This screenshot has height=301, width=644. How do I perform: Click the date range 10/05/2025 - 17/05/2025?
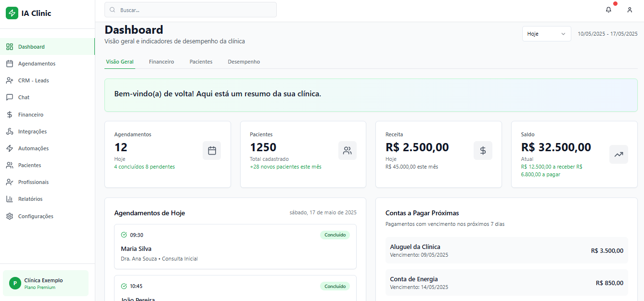608,34
